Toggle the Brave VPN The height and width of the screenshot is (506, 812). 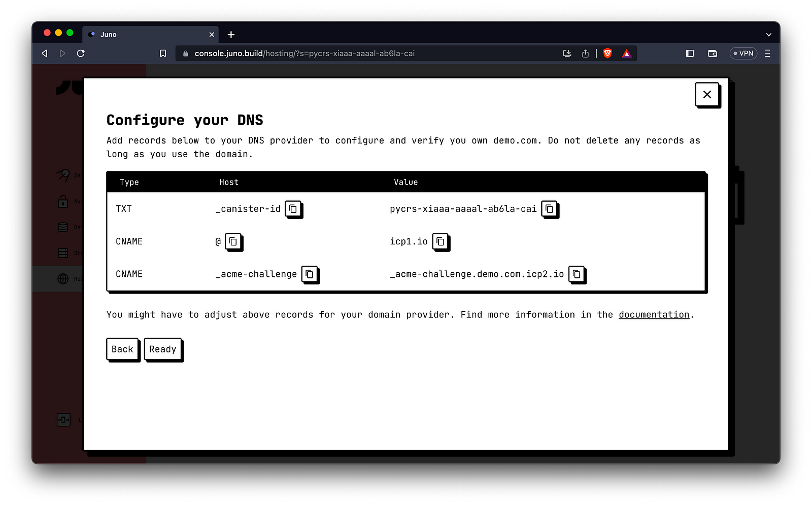pos(743,53)
